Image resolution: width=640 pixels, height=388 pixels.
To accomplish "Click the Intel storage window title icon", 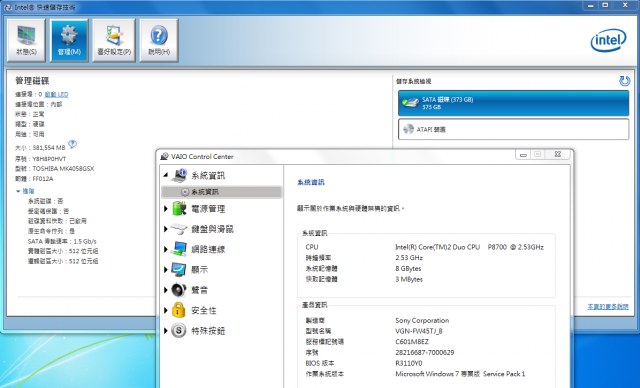I will click(7, 7).
